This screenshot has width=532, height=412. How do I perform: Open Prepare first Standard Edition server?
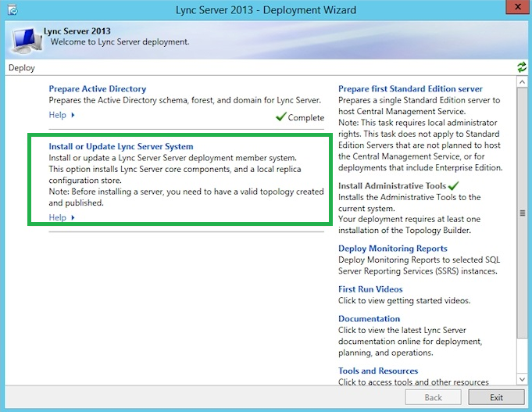point(410,88)
